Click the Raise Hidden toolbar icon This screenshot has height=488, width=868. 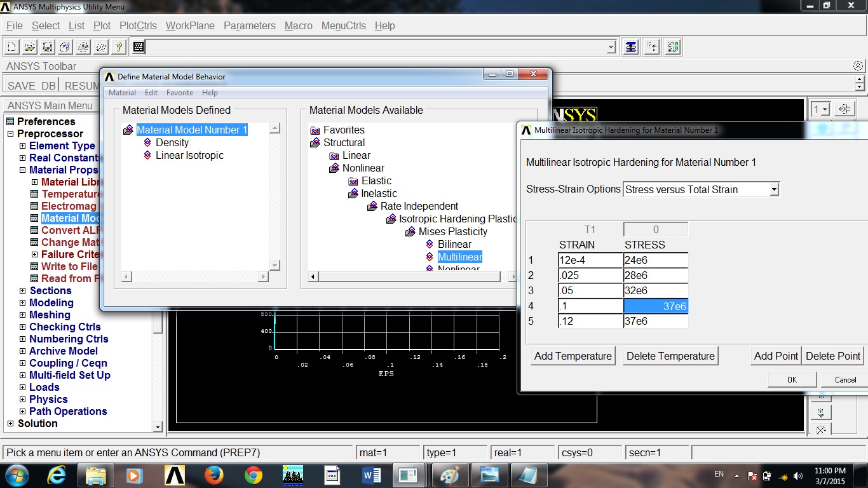coord(630,47)
